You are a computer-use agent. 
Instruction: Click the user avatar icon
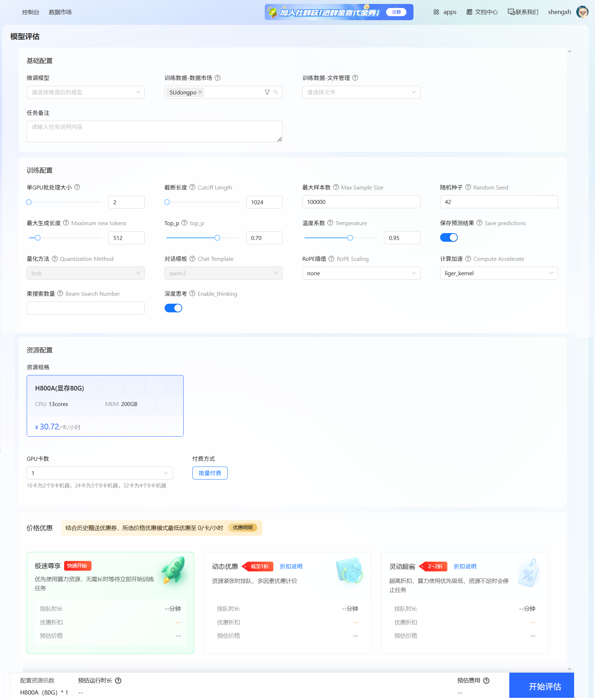pyautogui.click(x=582, y=12)
